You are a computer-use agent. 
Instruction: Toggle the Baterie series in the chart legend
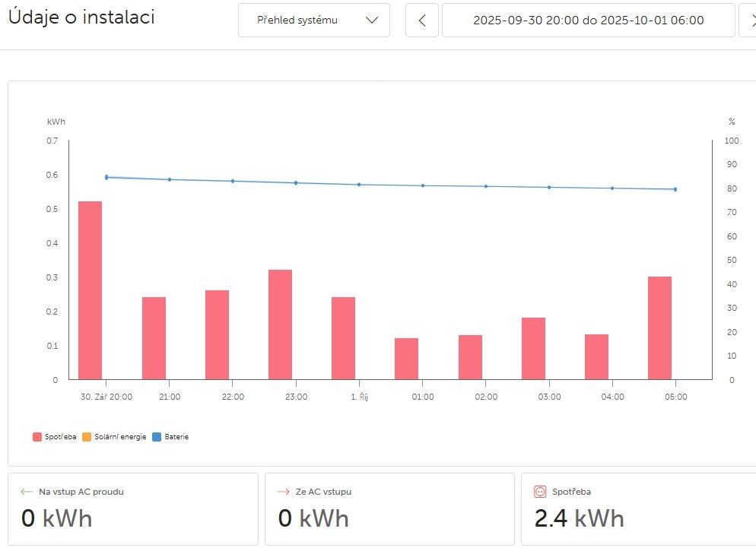pos(176,437)
